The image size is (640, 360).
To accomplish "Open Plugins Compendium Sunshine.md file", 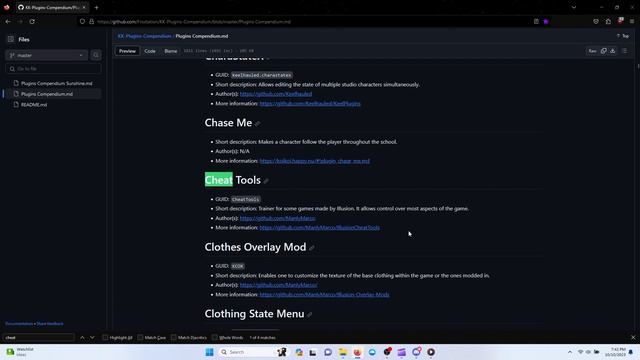I will [x=56, y=83].
